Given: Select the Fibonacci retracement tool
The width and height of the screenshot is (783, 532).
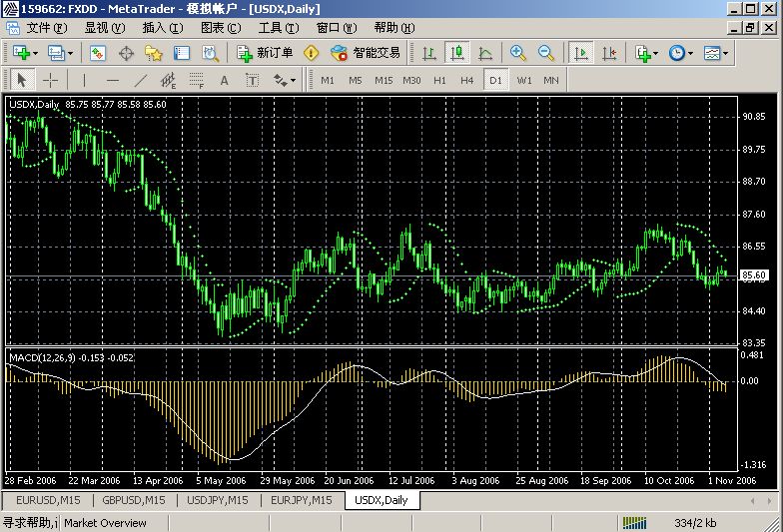Looking at the screenshot, I should 197,80.
